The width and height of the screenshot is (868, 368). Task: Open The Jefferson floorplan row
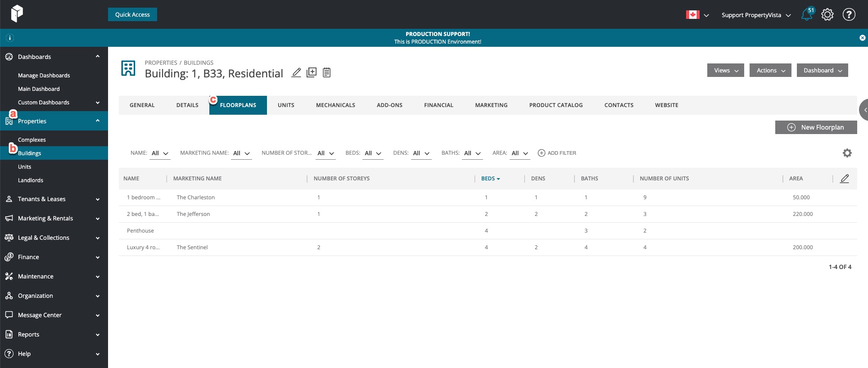[x=488, y=214]
